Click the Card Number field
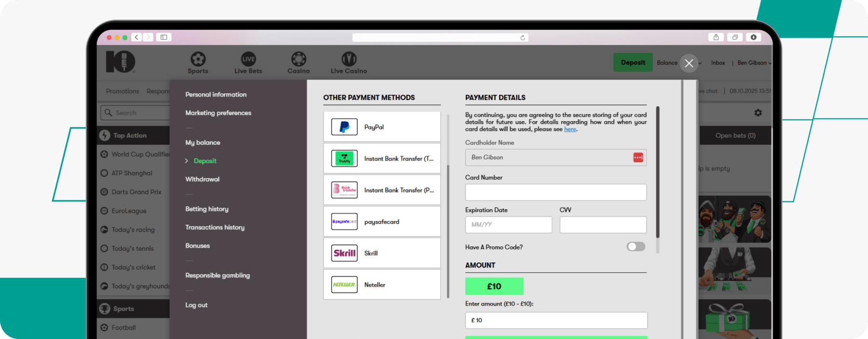Image resolution: width=868 pixels, height=339 pixels. (556, 192)
